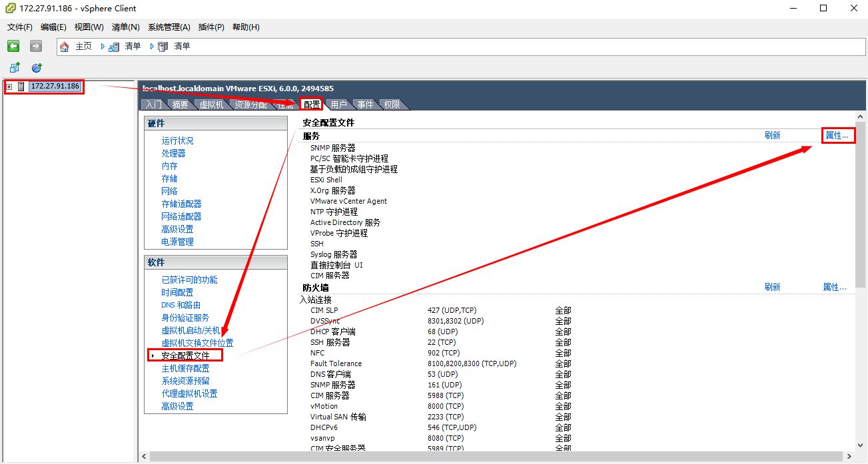
Task: Select the create new virtual machine icon
Action: point(13,67)
